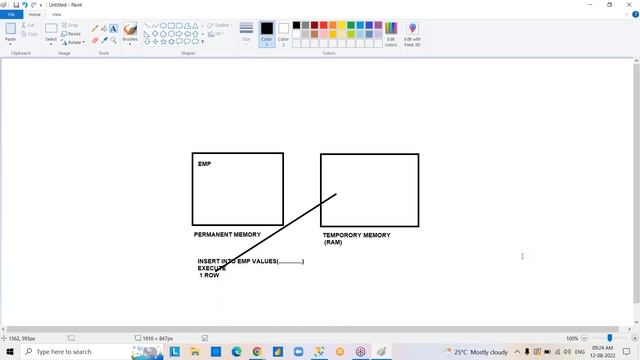Open the shape Outline dropdown
The image size is (640, 360).
[220, 25]
